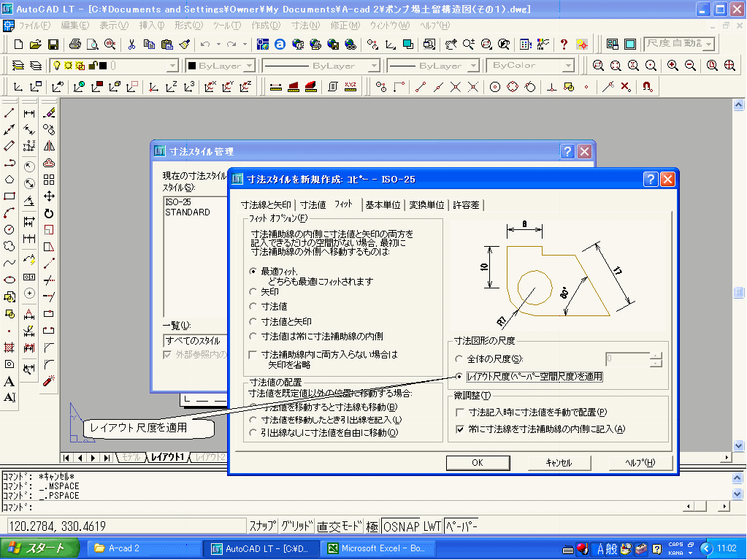747x560 pixels.
Task: Select the Rectangle draw tool
Action: [x=9, y=196]
